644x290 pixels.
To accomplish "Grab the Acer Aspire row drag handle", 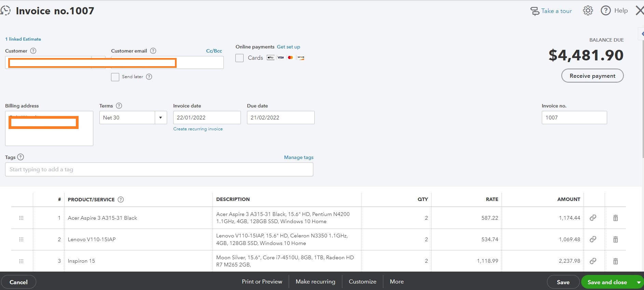I will [x=21, y=218].
